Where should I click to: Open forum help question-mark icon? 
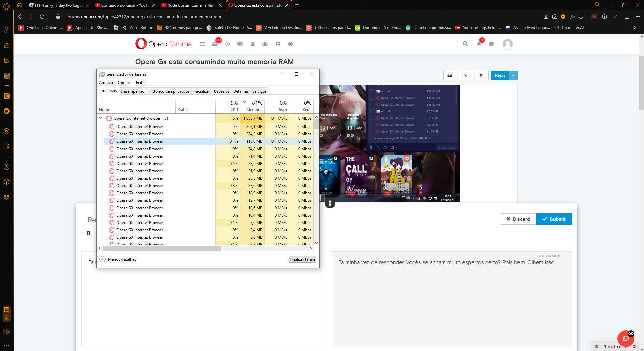[290, 44]
